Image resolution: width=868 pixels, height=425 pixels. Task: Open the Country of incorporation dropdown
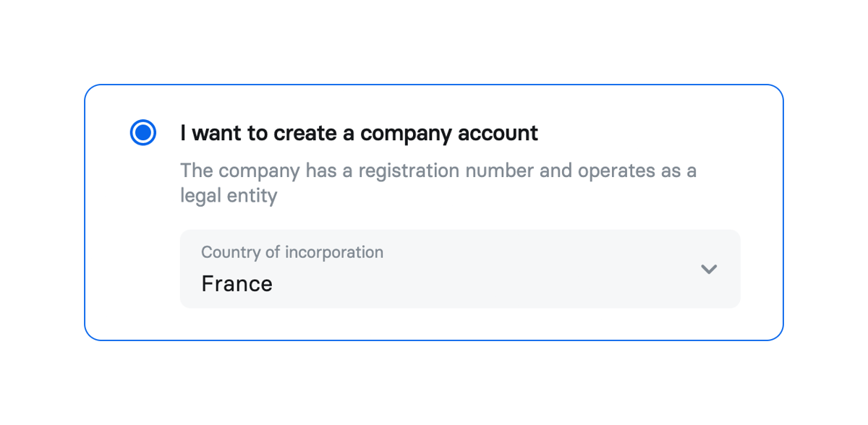460,268
